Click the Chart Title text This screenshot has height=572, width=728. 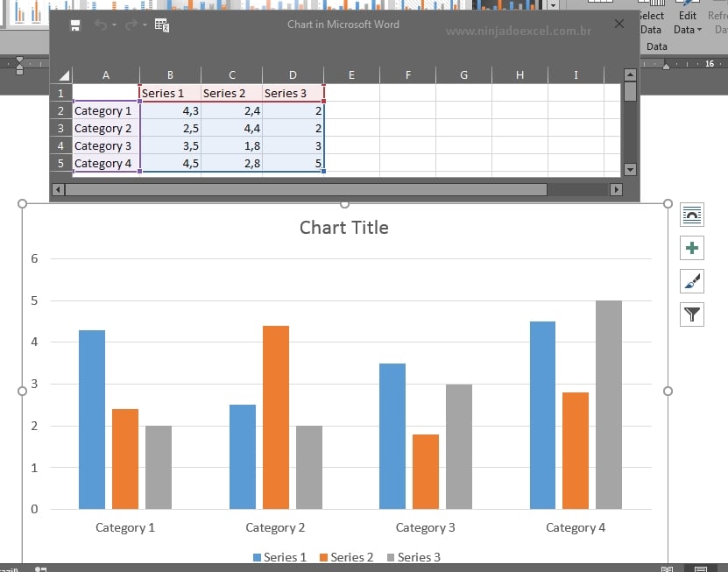click(x=343, y=228)
